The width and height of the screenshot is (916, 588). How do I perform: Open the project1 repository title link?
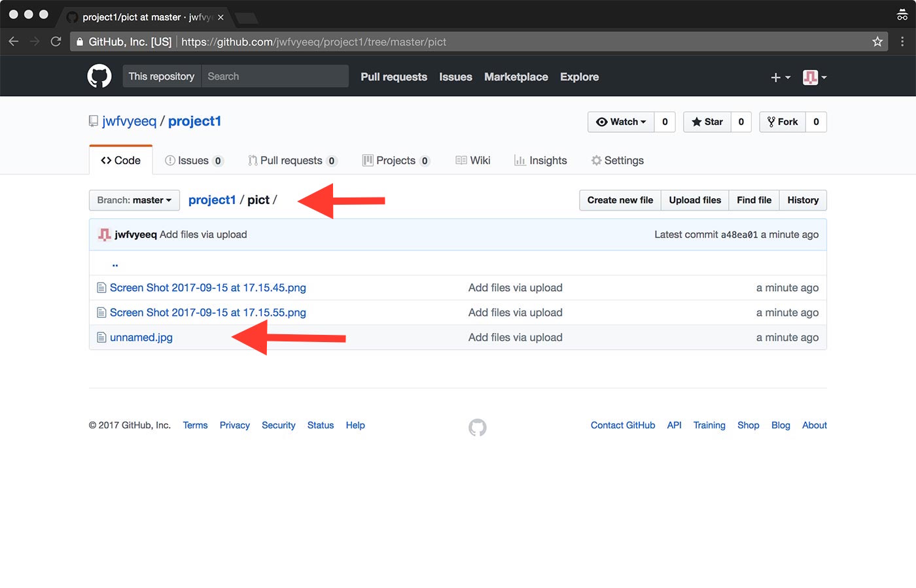click(x=194, y=121)
